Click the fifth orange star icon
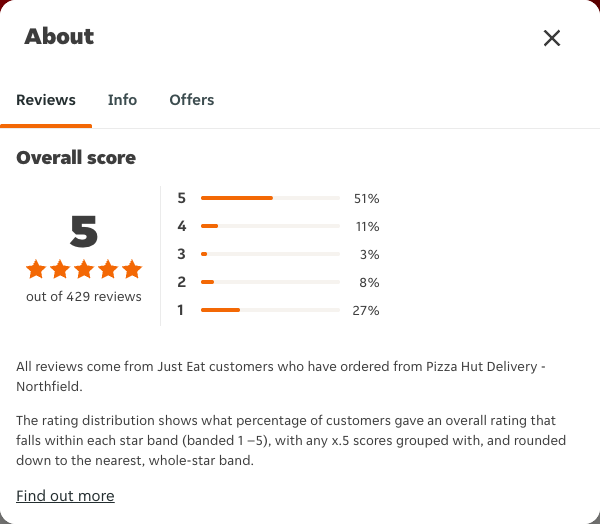The height and width of the screenshot is (524, 600). point(132,269)
